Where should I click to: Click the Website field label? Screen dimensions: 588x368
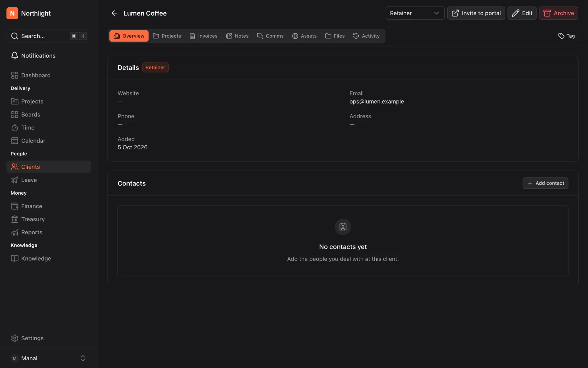[x=128, y=93]
